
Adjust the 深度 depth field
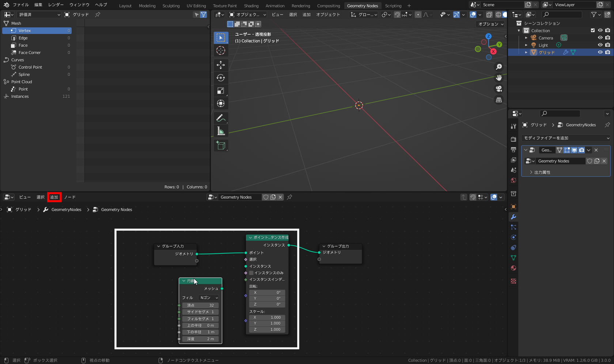201,339
